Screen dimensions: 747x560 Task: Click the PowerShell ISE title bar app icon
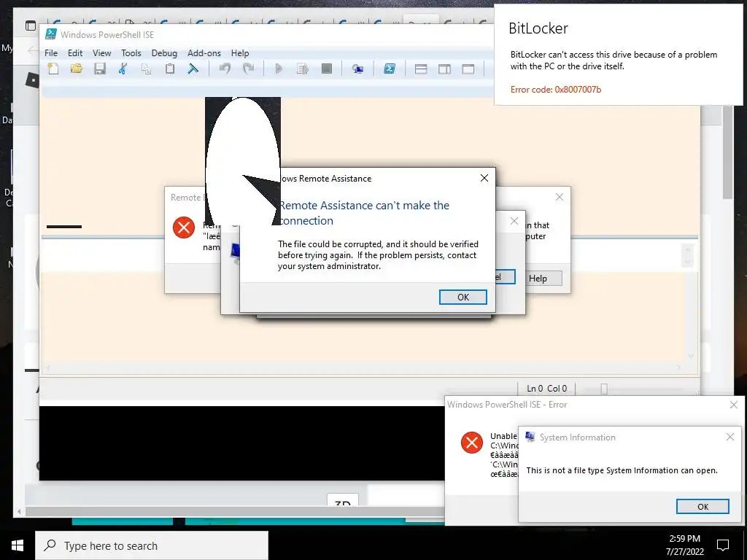coord(50,34)
